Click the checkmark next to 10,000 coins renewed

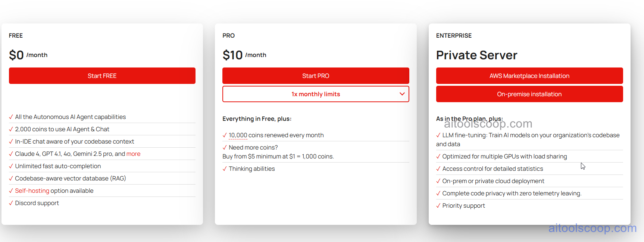click(224, 135)
